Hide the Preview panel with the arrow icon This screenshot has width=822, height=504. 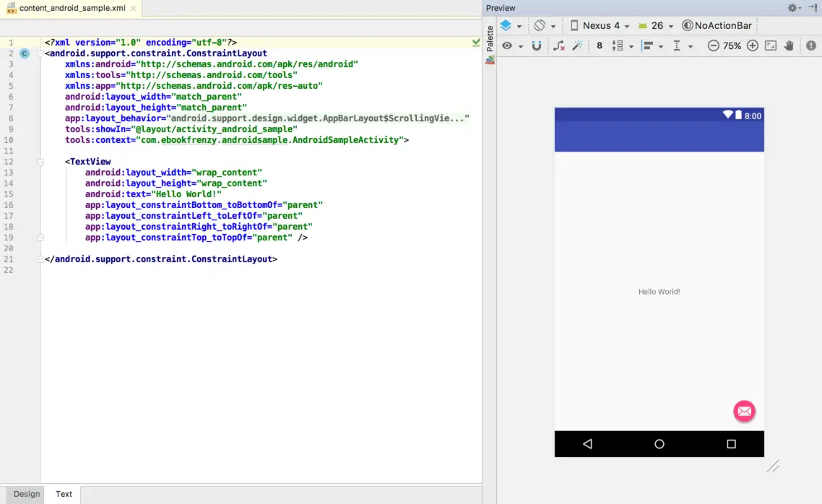[x=813, y=8]
